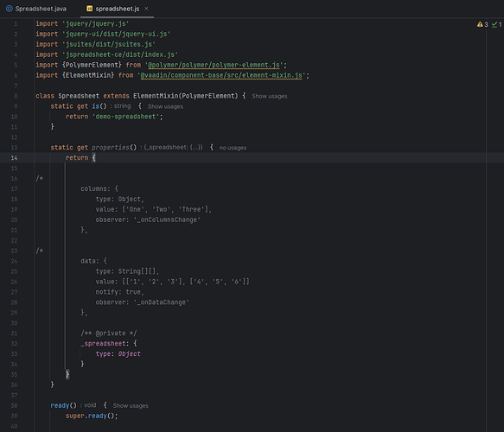Screen dimensions: 504x432
Task: Open the weak warnings indicator showing 1
Action: pos(496,24)
